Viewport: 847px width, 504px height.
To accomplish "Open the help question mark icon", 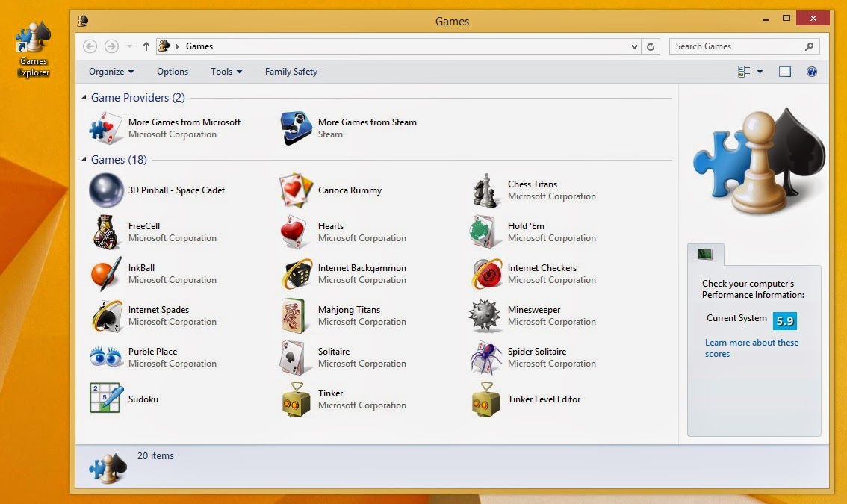I will pyautogui.click(x=811, y=72).
